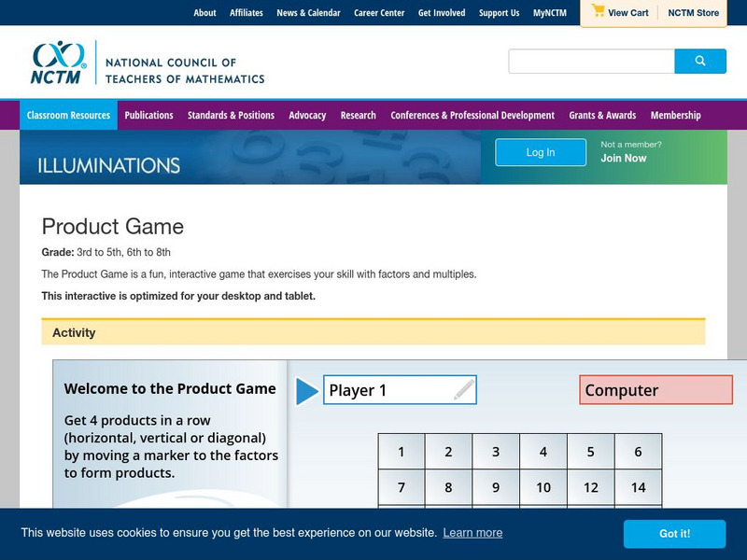Open the Support Us menu
This screenshot has width=747, height=560.
(x=499, y=13)
